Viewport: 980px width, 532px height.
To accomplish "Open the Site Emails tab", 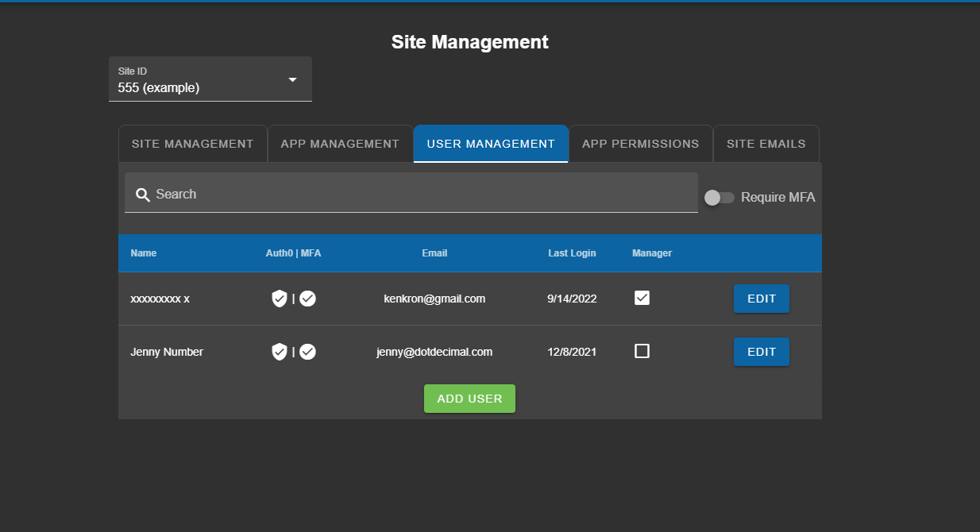I will click(766, 144).
